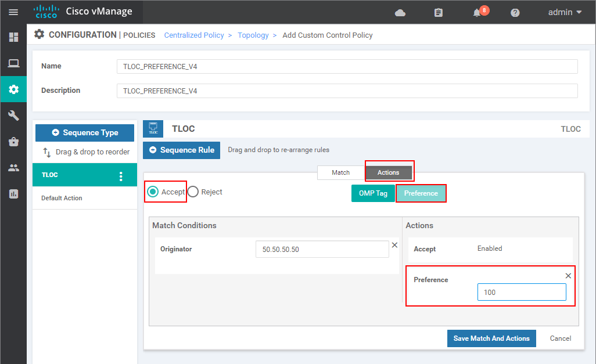Select the Configuration gear icon

13,89
